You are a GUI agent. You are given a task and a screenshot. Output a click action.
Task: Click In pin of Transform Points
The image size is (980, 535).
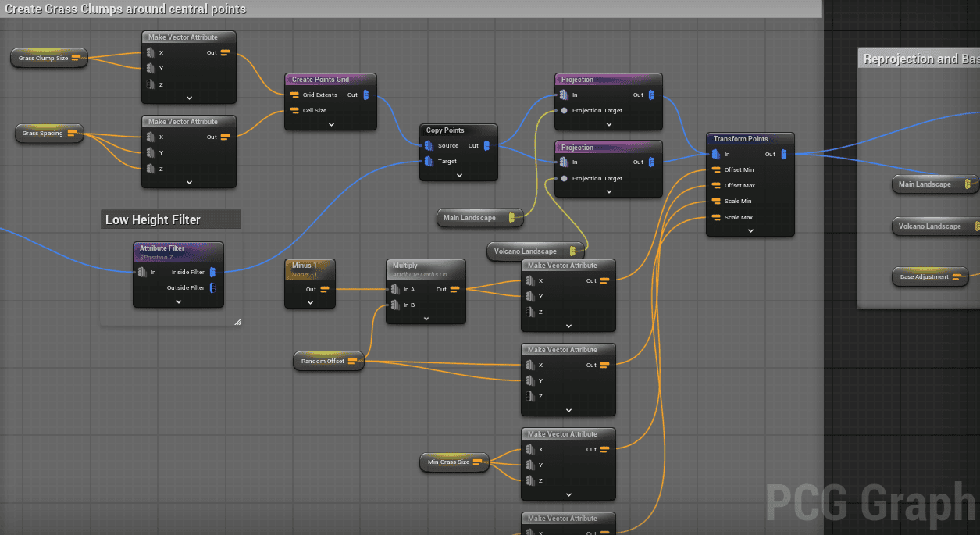716,155
